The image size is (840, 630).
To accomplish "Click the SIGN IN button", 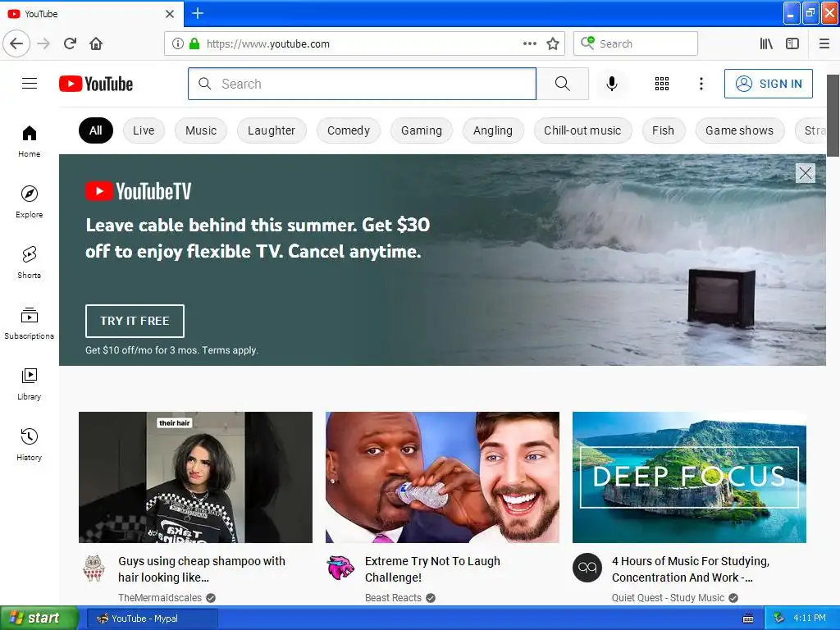I will click(x=768, y=84).
